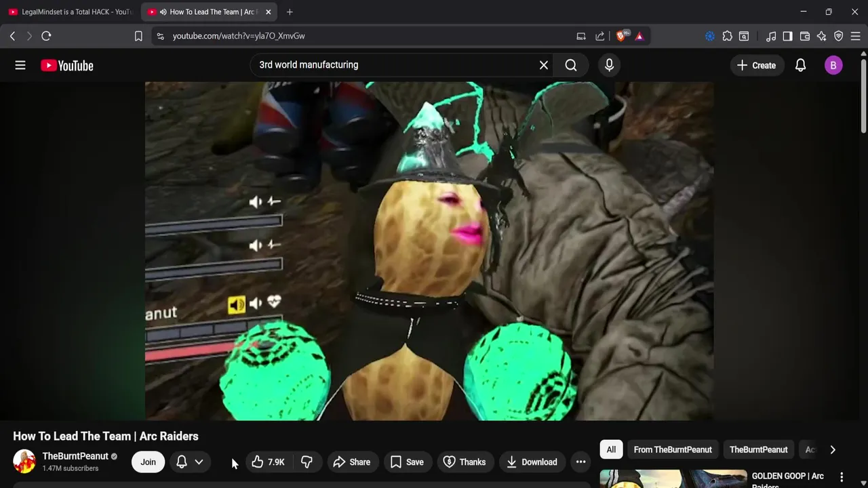
Task: Install or cast via screen icon in address bar
Action: [x=581, y=36]
